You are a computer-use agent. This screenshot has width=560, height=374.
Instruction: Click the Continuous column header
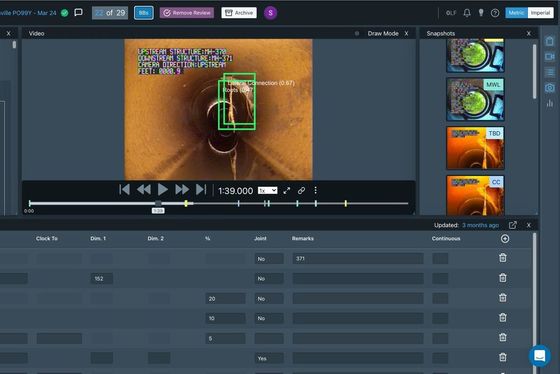click(446, 238)
